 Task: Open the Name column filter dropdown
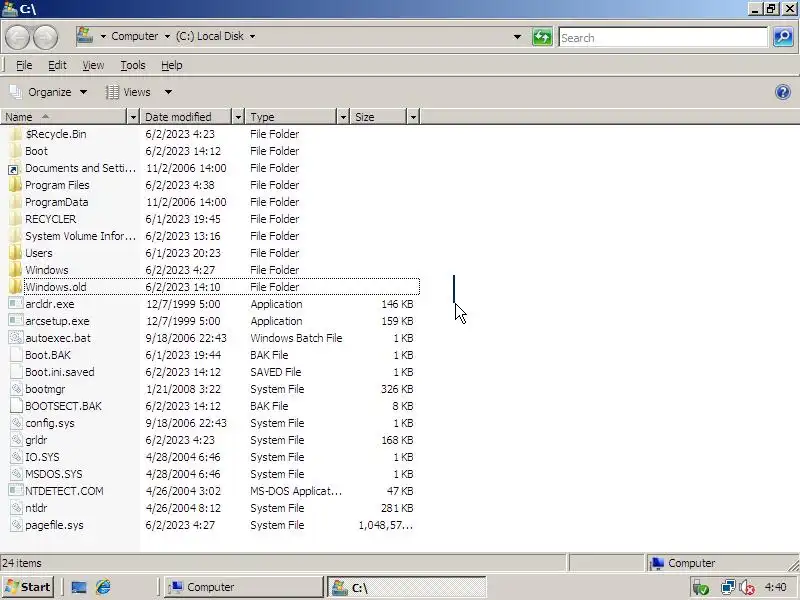click(133, 117)
